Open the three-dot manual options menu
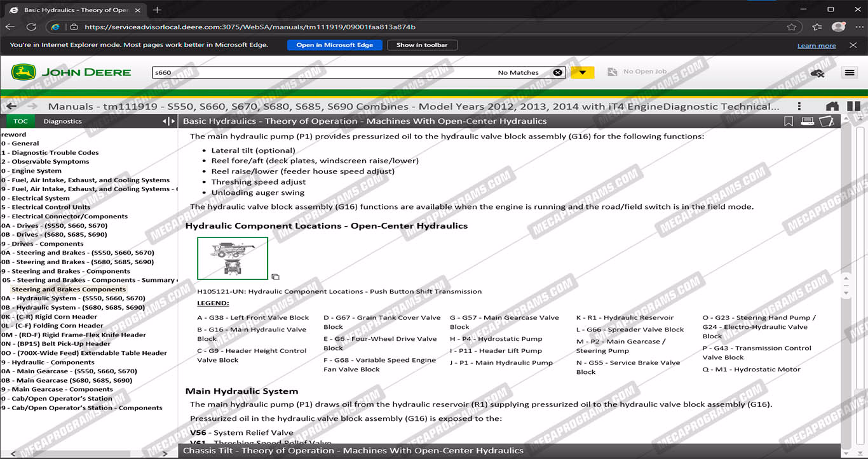Image resolution: width=868 pixels, height=459 pixels. pos(799,107)
